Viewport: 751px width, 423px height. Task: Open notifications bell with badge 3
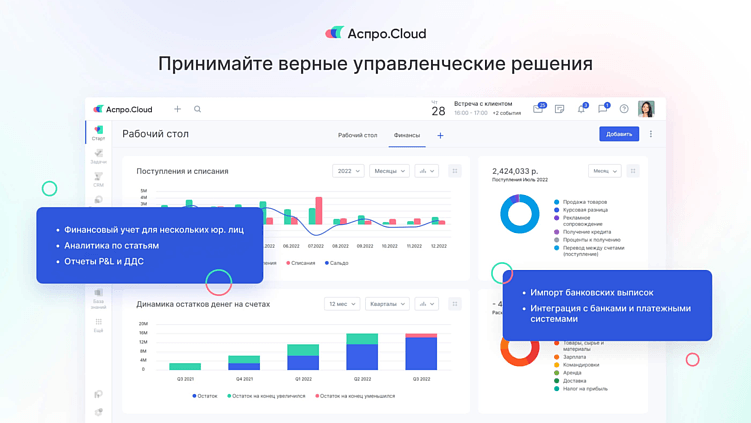[x=581, y=109]
